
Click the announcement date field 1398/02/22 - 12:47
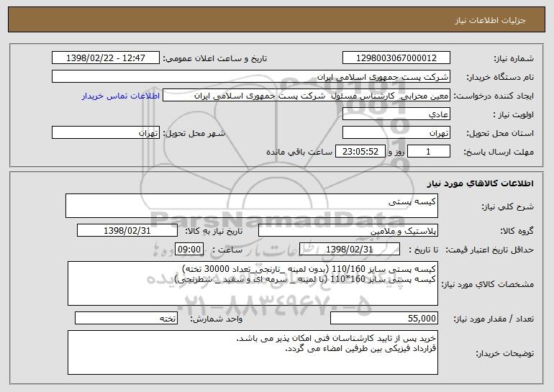pos(106,58)
